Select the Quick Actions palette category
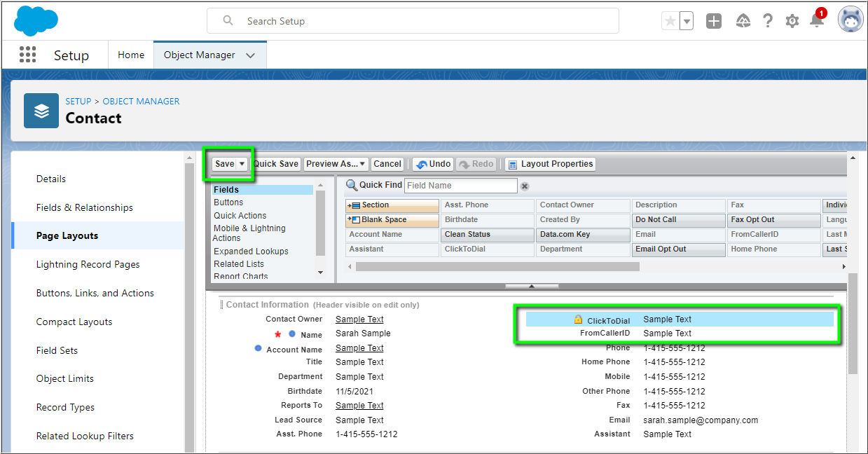Screen dimensions: 868x454 coord(240,216)
